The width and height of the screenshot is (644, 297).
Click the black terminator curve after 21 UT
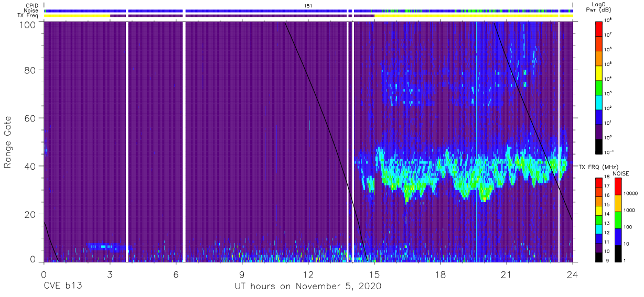(x=533, y=122)
